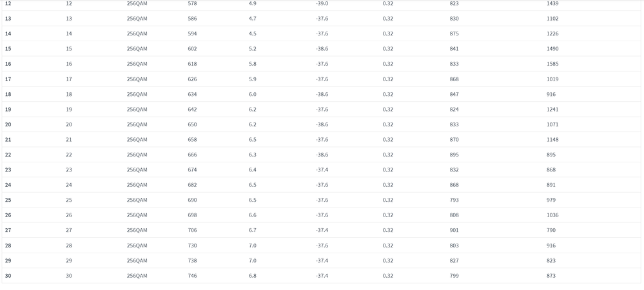Select the 256QAM cell in row 29
Screen dimensions: 644x290
pyautogui.click(x=137, y=261)
